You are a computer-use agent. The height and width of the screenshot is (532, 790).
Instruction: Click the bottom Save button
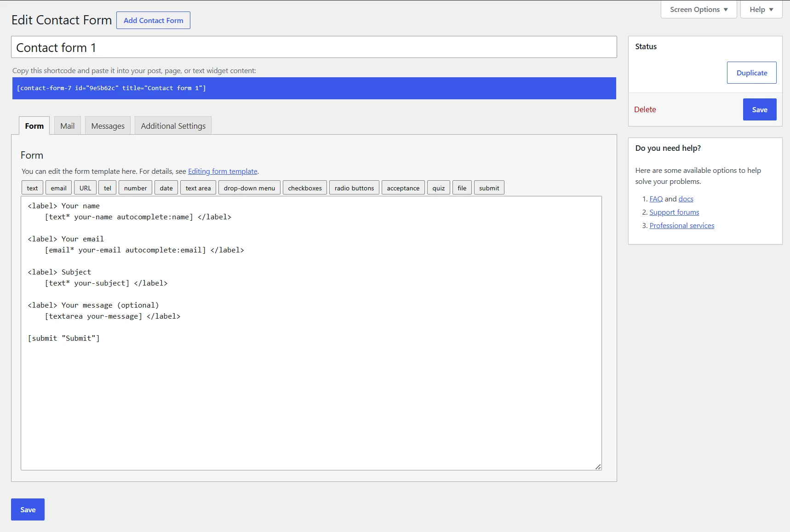28,509
